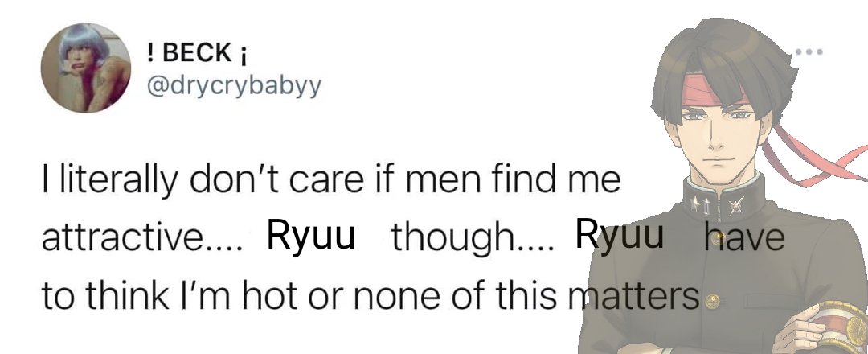Select the first "Ryuu" word in the tweet

310,237
